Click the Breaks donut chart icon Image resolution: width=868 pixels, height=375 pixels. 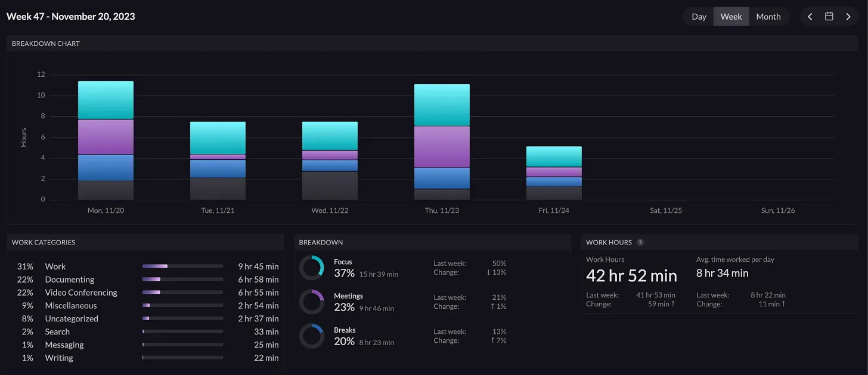[x=311, y=336]
